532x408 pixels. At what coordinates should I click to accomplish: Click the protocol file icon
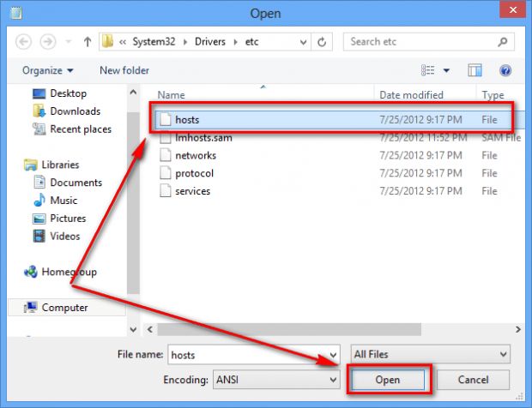point(166,173)
